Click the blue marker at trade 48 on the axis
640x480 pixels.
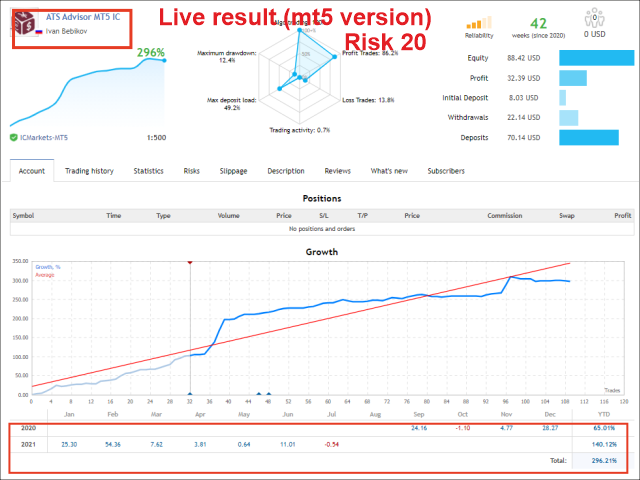pyautogui.click(x=269, y=394)
